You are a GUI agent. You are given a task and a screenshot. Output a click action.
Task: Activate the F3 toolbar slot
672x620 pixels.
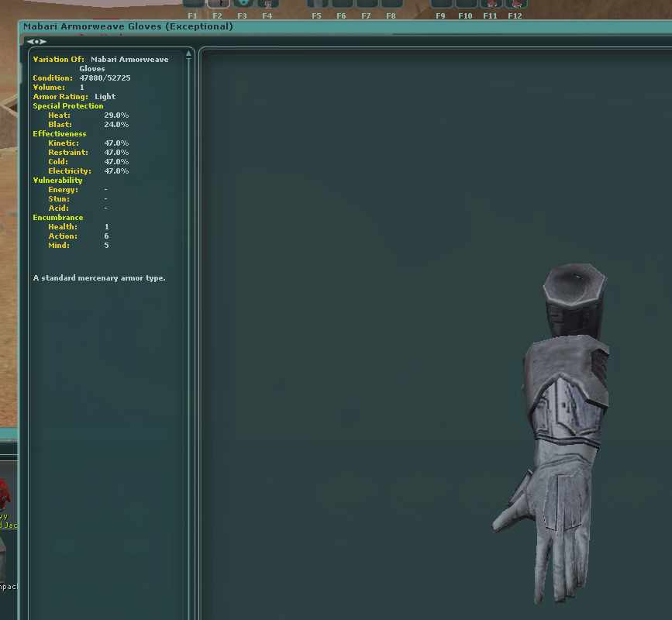pos(243,5)
